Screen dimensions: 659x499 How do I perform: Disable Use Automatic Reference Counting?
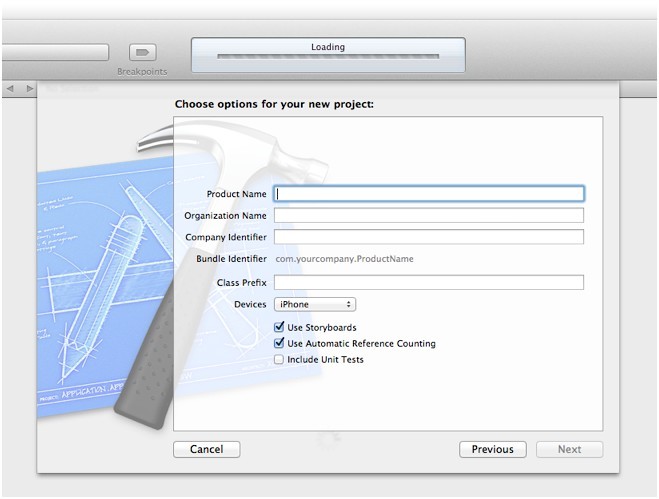pyautogui.click(x=279, y=343)
